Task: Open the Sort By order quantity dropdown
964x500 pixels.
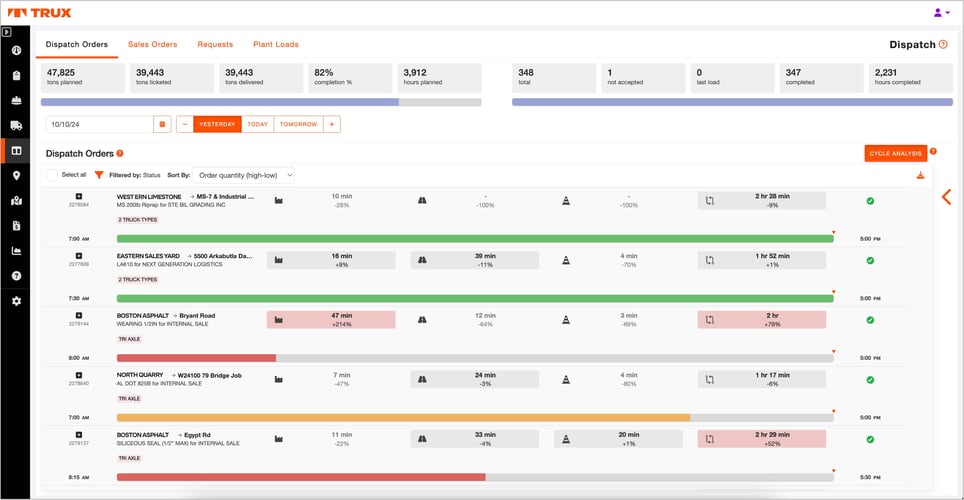Action: click(x=243, y=175)
